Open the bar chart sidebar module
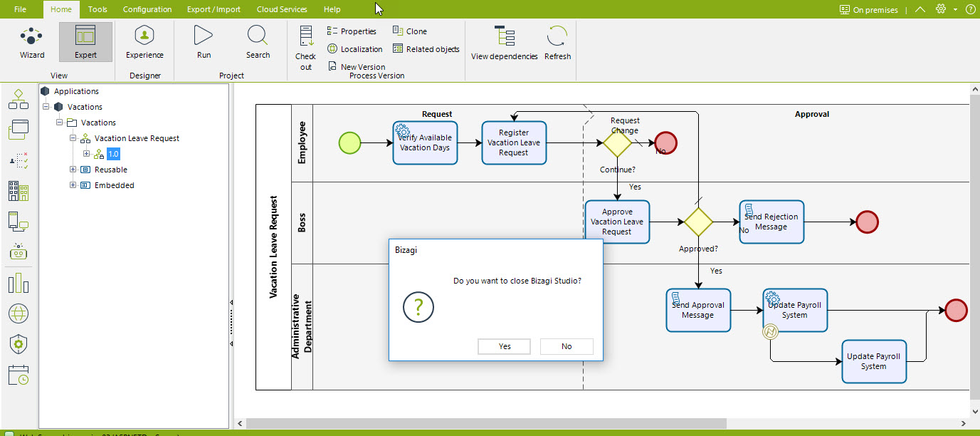The width and height of the screenshot is (980, 436). click(x=19, y=282)
